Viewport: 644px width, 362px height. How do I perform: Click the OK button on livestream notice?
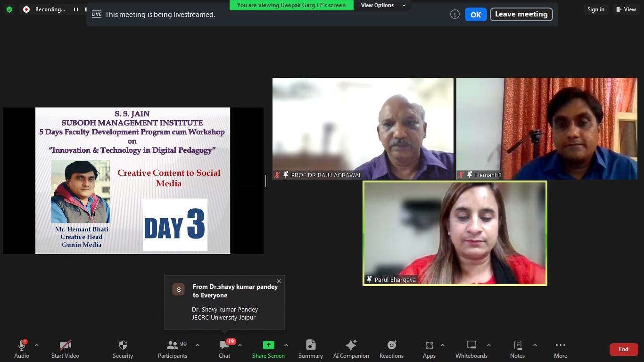(x=475, y=15)
